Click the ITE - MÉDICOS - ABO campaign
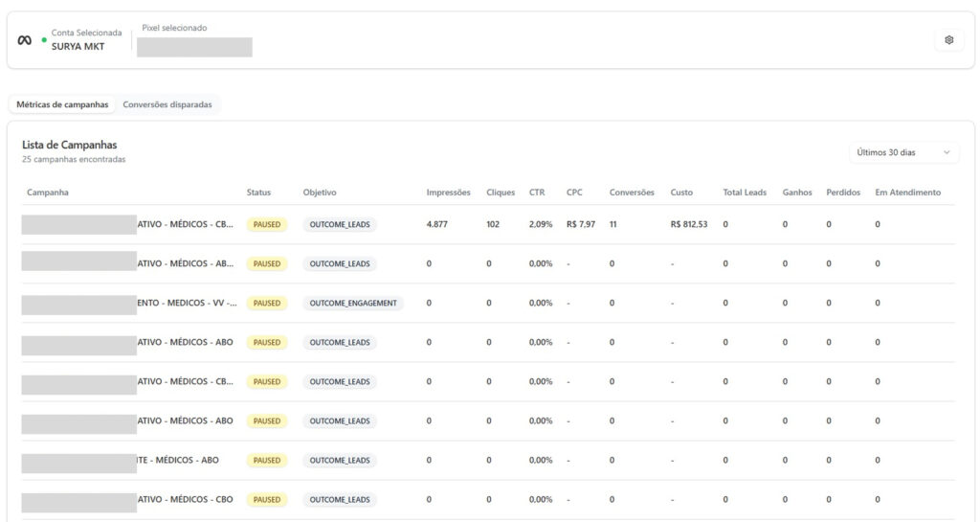Viewport: 980px width, 522px height. click(x=178, y=460)
